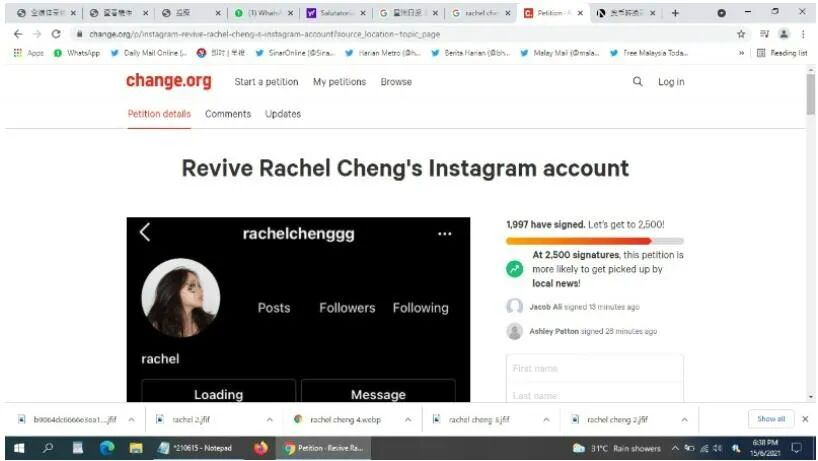Click the page vertical scrollbar thumb

(810, 94)
